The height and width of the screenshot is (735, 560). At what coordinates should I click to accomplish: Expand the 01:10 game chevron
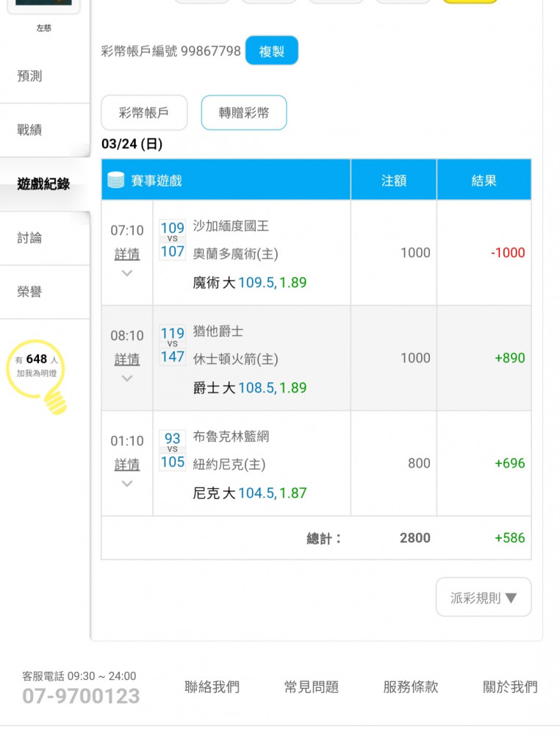click(127, 484)
